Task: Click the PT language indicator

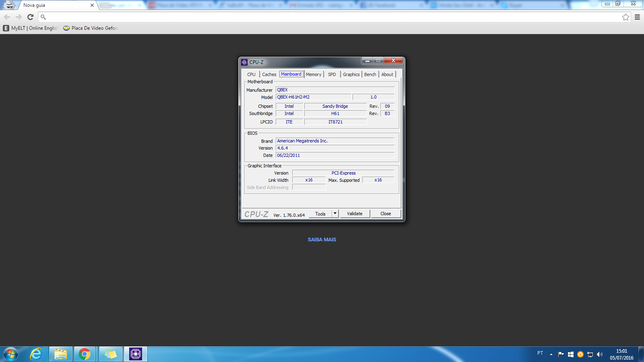Action: [x=540, y=353]
